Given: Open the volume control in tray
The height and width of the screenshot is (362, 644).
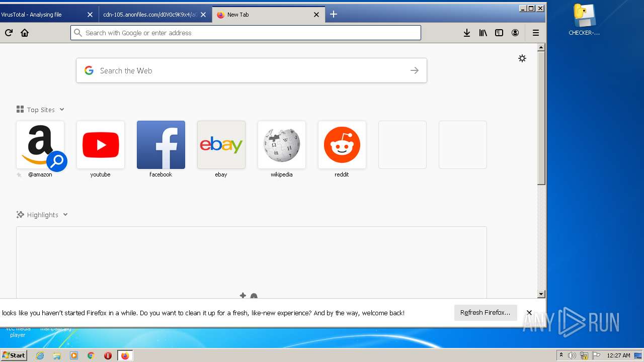Looking at the screenshot, I should [572, 355].
